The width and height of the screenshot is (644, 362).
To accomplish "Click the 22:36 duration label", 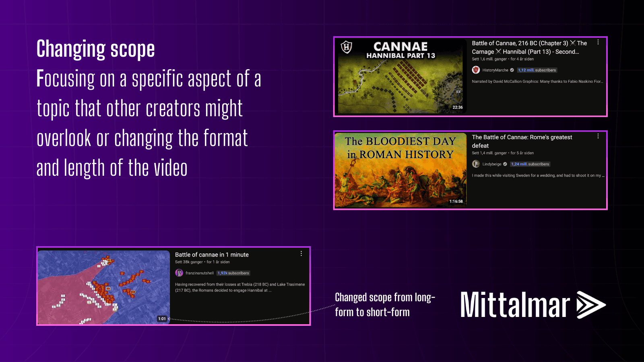I will point(458,107).
